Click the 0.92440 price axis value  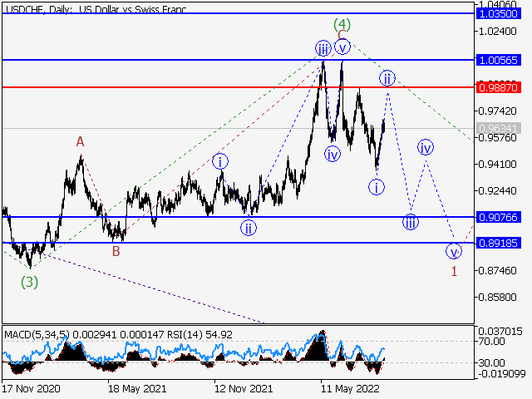tap(498, 190)
